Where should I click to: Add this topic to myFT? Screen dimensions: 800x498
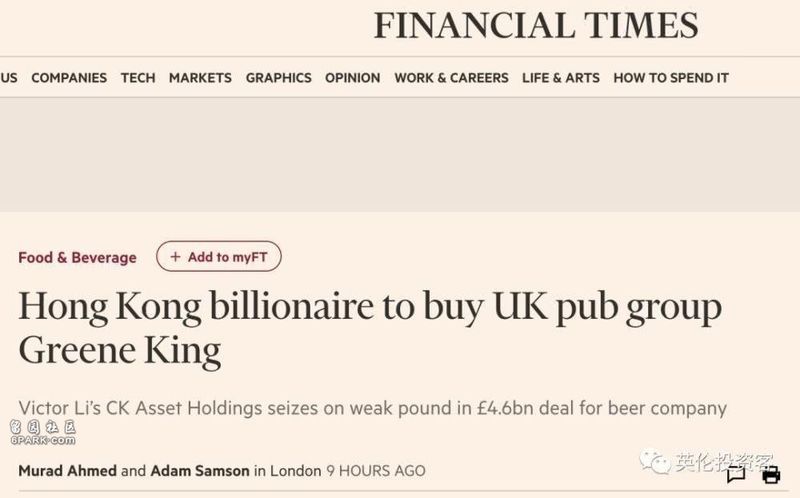click(219, 257)
